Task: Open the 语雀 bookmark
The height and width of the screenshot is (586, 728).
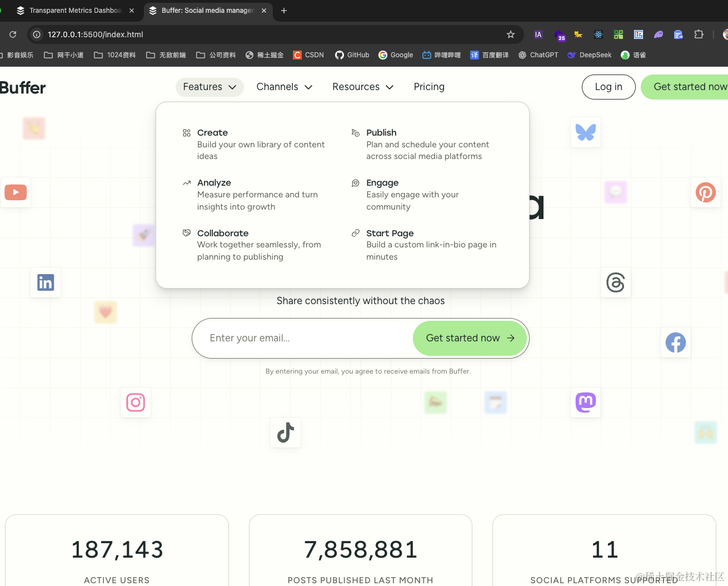Action: click(634, 55)
